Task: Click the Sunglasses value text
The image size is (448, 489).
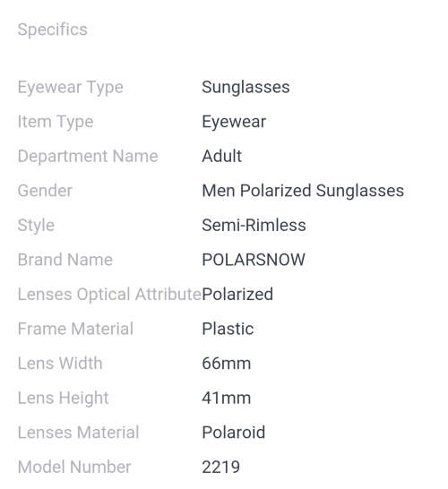Action: click(x=246, y=87)
